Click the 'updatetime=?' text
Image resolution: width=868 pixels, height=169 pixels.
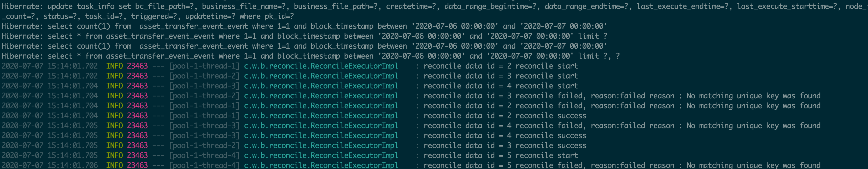[x=210, y=16]
